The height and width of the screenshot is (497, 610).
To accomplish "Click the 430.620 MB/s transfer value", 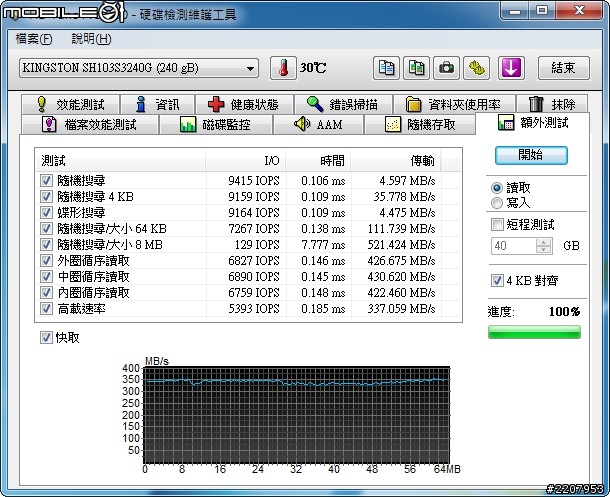I will pyautogui.click(x=401, y=276).
